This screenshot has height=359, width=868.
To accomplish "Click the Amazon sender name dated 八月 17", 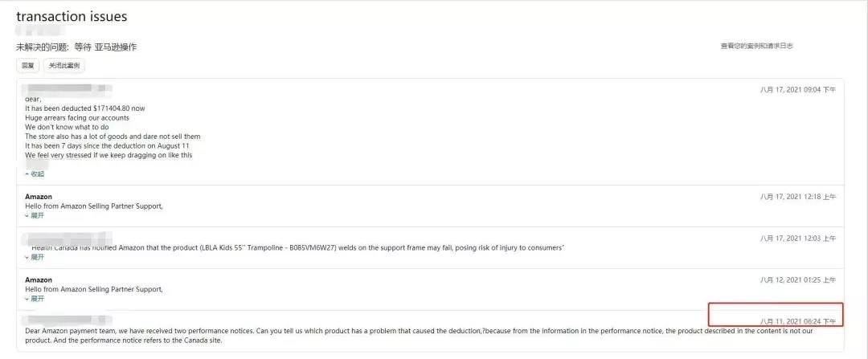I will pyautogui.click(x=39, y=197).
